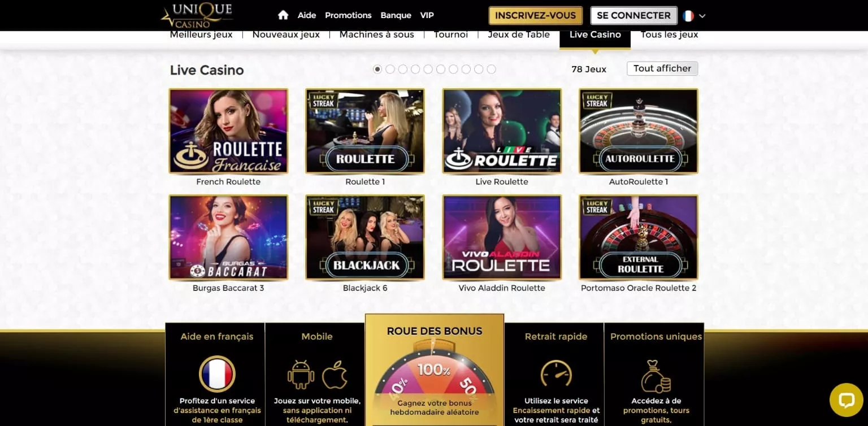Click the Se connecter button
This screenshot has width=868, height=426.
[633, 15]
